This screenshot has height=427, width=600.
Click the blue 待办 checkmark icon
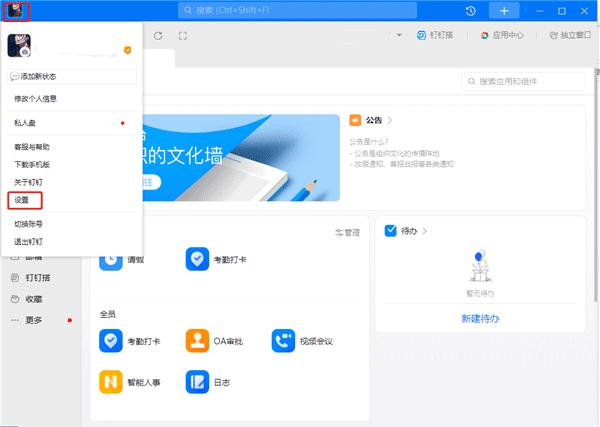point(390,231)
